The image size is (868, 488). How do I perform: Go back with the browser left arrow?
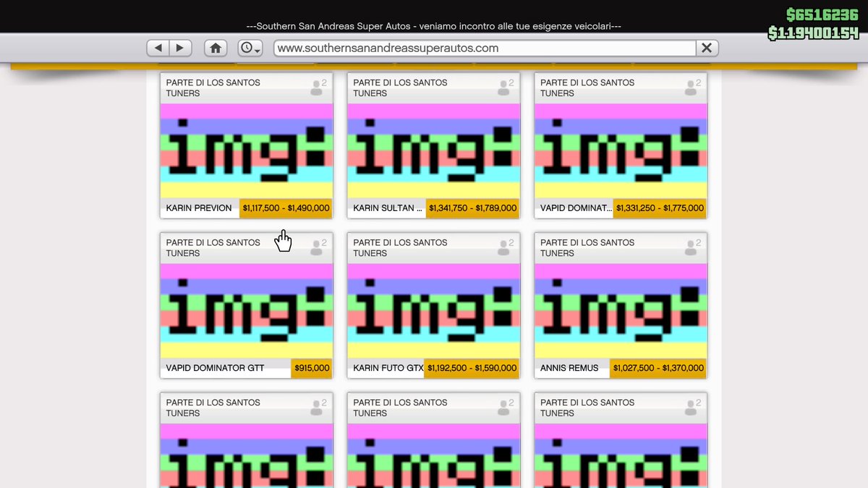pyautogui.click(x=158, y=48)
